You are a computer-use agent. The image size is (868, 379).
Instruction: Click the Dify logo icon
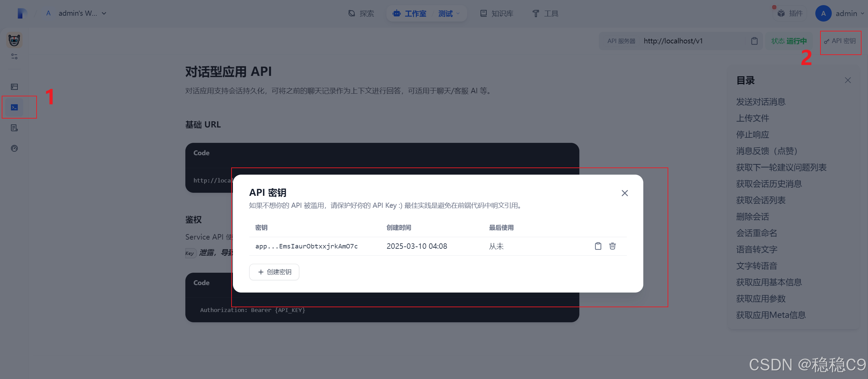point(22,13)
